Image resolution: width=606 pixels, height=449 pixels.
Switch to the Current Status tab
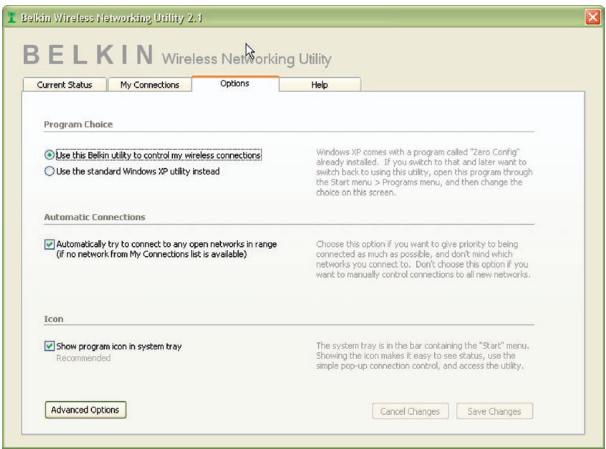tap(65, 85)
